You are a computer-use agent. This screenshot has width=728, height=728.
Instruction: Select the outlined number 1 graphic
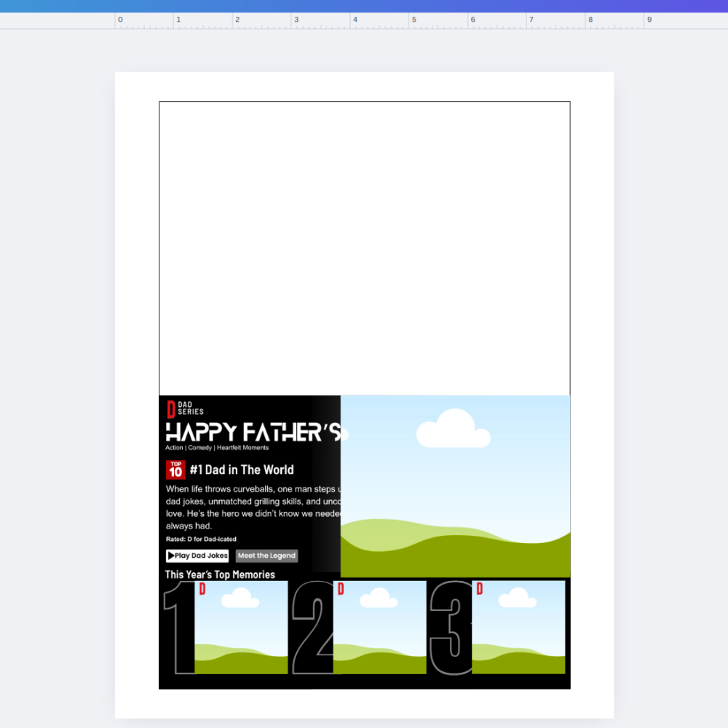click(x=179, y=628)
